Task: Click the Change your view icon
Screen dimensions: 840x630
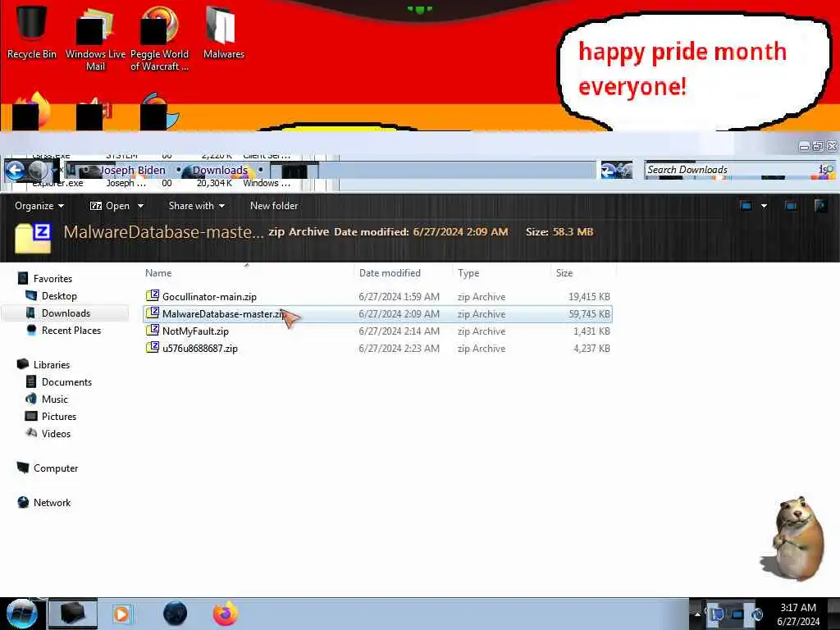Action: pyautogui.click(x=746, y=206)
